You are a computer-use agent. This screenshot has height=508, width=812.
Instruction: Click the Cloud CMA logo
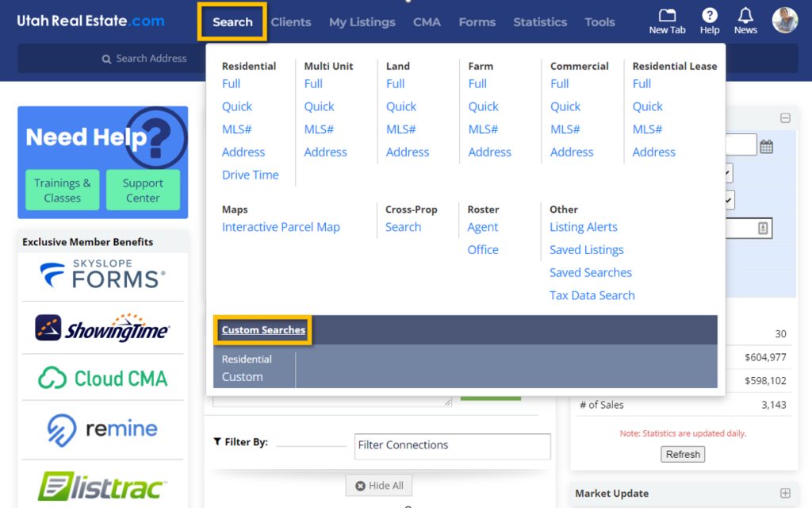click(x=102, y=378)
